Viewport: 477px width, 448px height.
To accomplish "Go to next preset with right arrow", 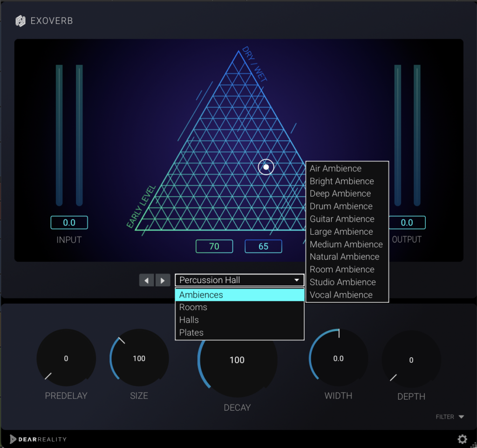I will pyautogui.click(x=163, y=280).
